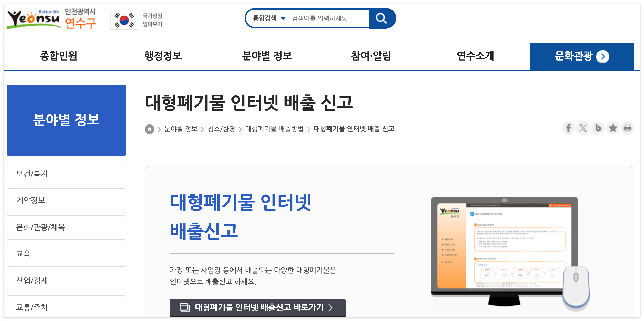The height and width of the screenshot is (321, 644).
Task: Open the 청소/환경 breadcrumb link
Action: pos(221,129)
